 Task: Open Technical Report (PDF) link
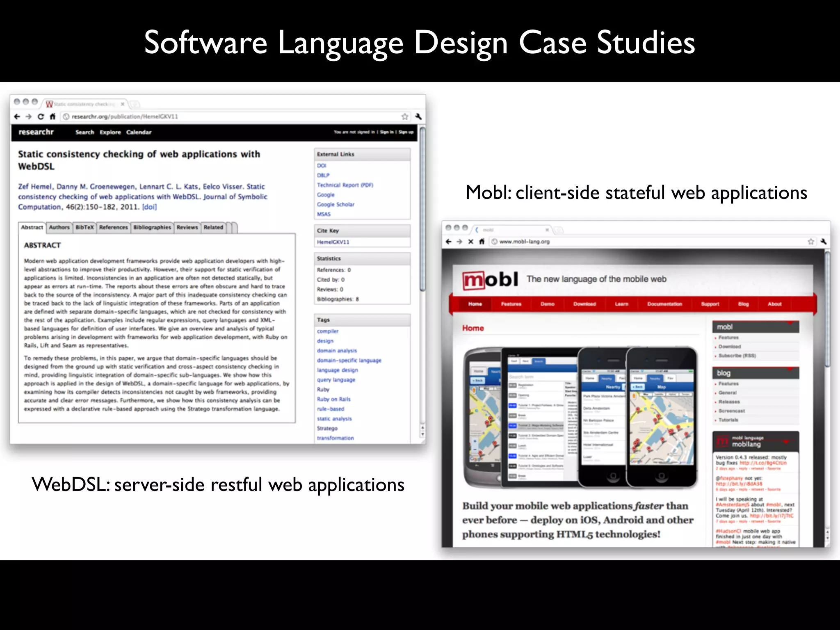click(345, 185)
